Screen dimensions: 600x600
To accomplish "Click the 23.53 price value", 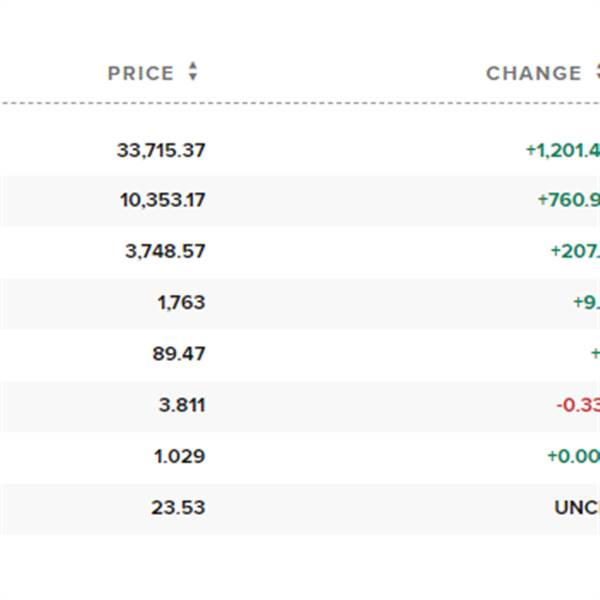I will pyautogui.click(x=178, y=507).
